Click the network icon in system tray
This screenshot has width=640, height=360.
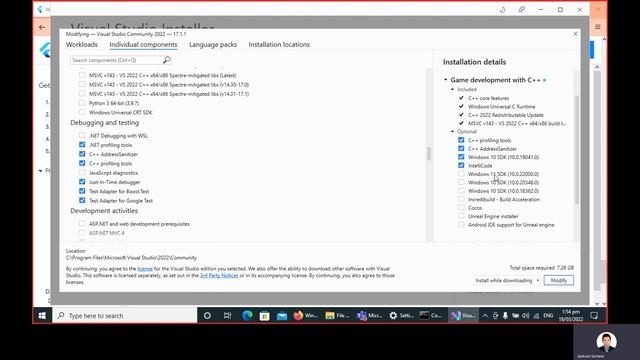click(x=536, y=316)
